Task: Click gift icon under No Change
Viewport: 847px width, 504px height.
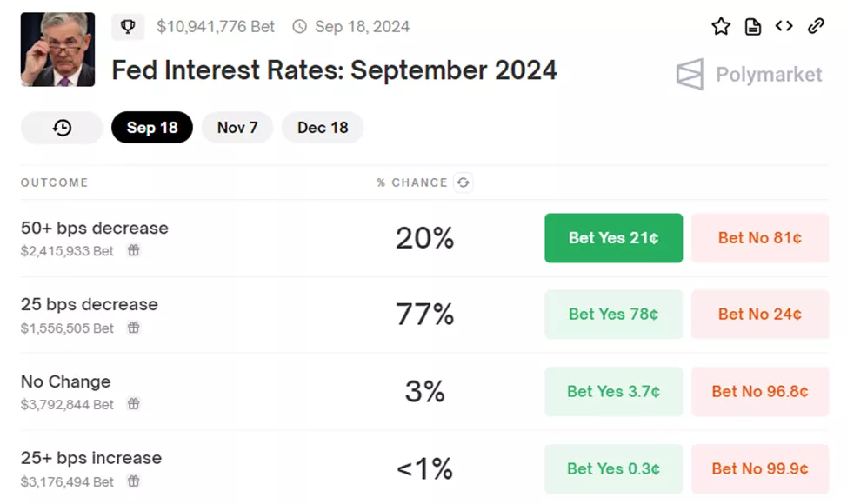Action: tap(133, 404)
